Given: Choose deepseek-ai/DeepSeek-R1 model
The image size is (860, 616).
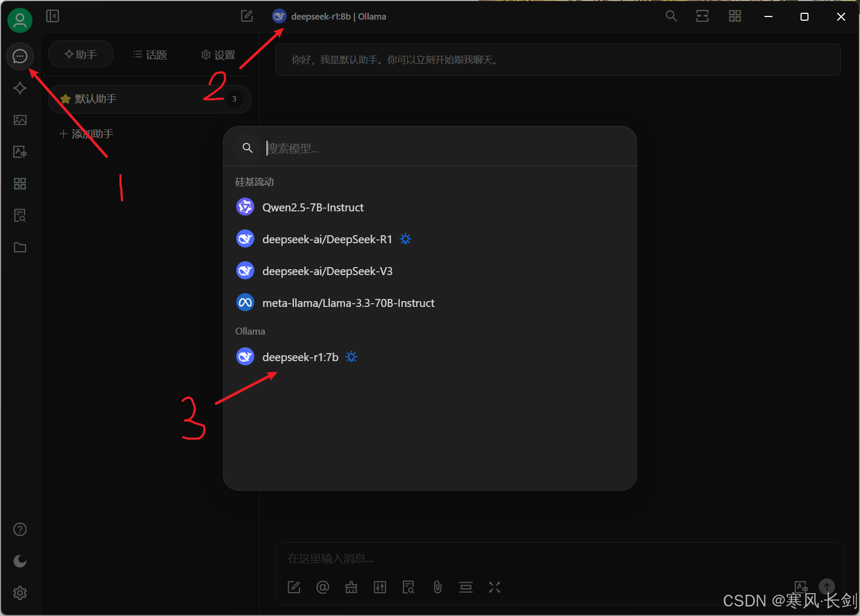Looking at the screenshot, I should pos(429,239).
